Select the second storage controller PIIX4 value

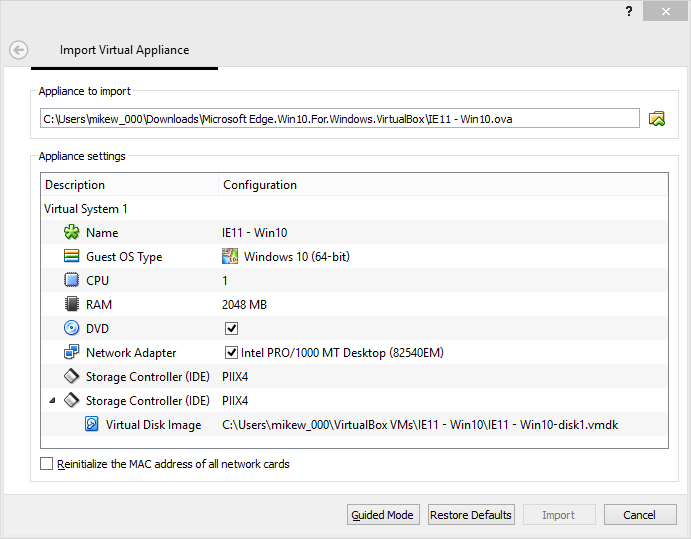[235, 401]
